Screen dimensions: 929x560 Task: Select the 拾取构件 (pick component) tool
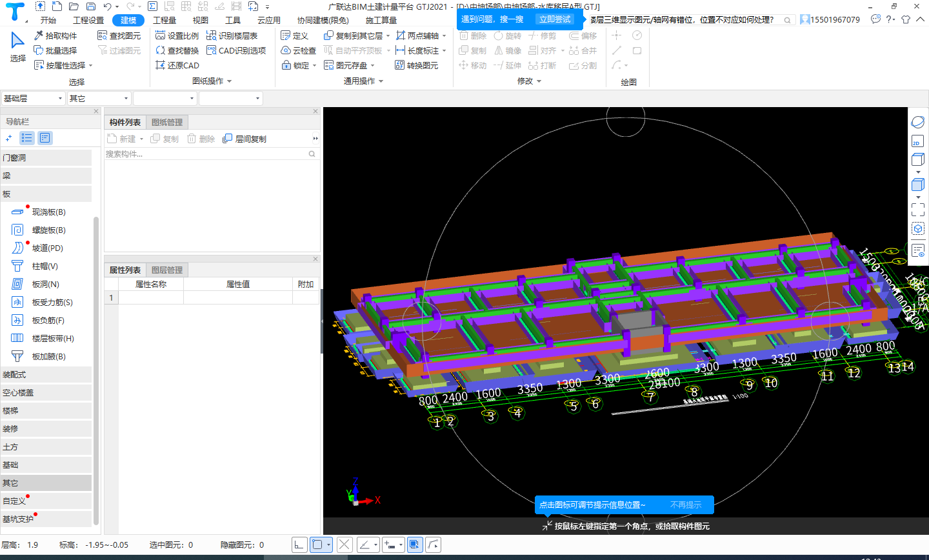tap(55, 35)
